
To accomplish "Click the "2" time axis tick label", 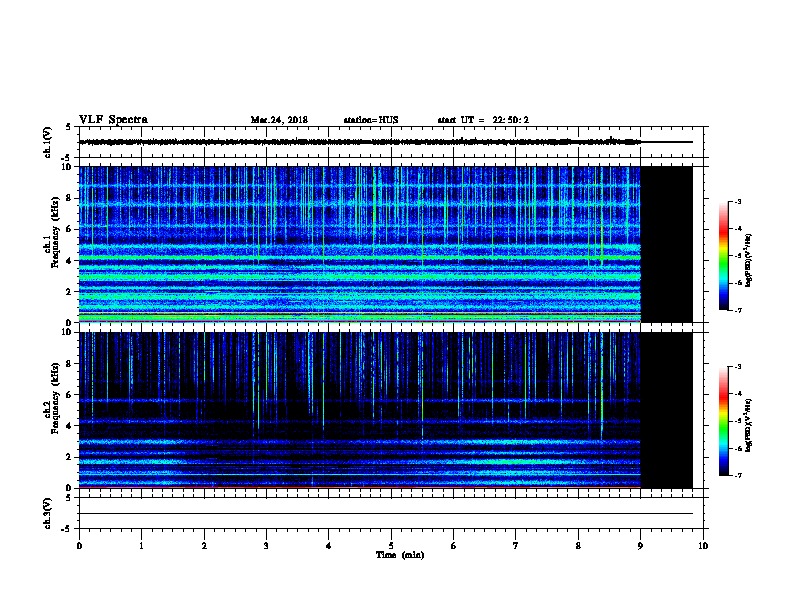I will tap(204, 546).
